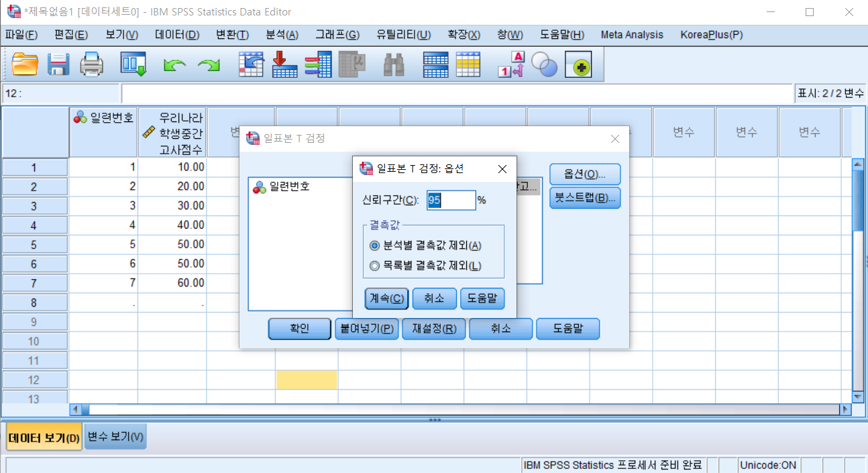Open the Meta Analysis menu
The image size is (868, 473).
[632, 35]
